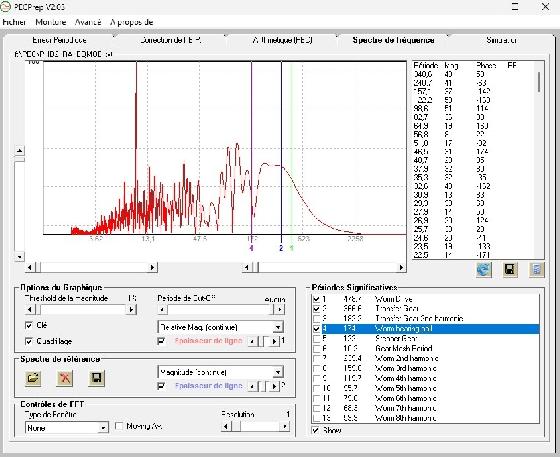Click up arrow of graph vertical zoom scrollbar
This screenshot has height=457, width=560.
click(19, 151)
